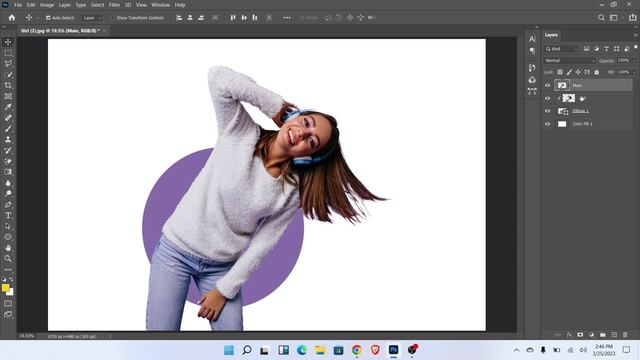Enable the Auto-Select checkbox

pos(48,18)
